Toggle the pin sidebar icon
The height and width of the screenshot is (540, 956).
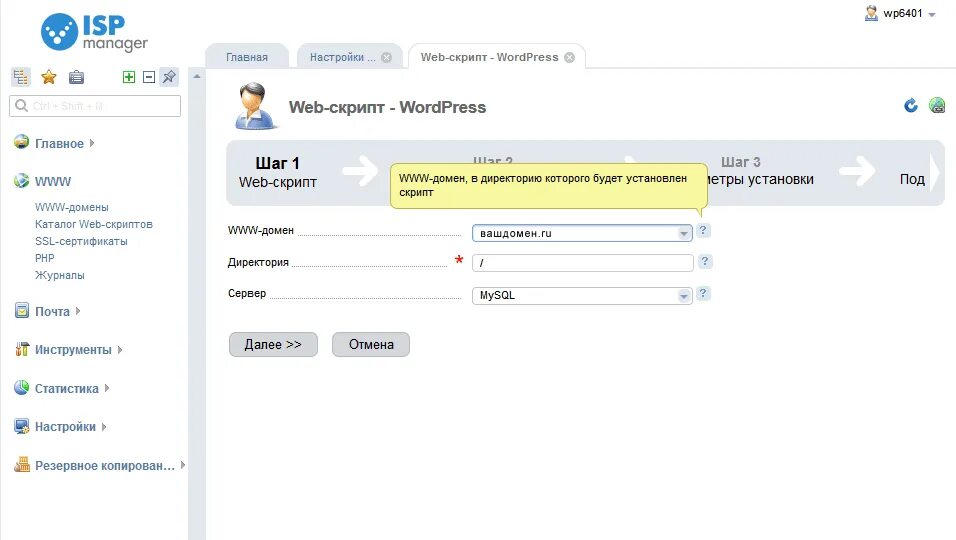[x=169, y=77]
